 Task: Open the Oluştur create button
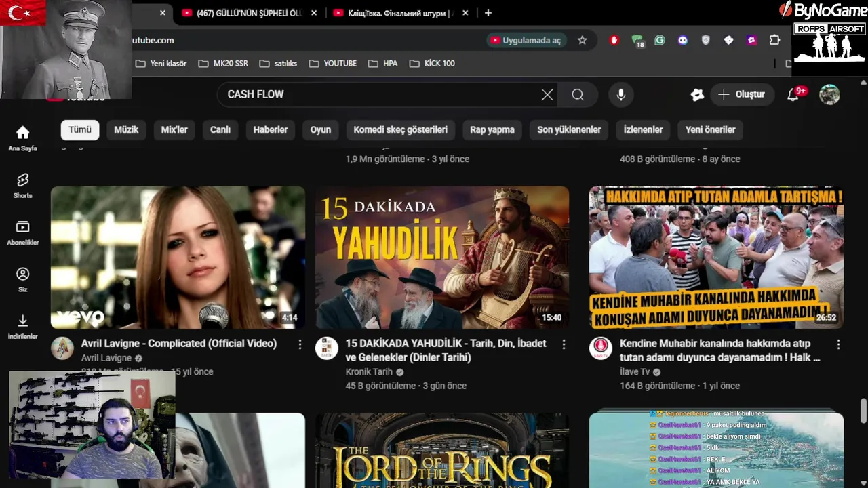pos(741,95)
